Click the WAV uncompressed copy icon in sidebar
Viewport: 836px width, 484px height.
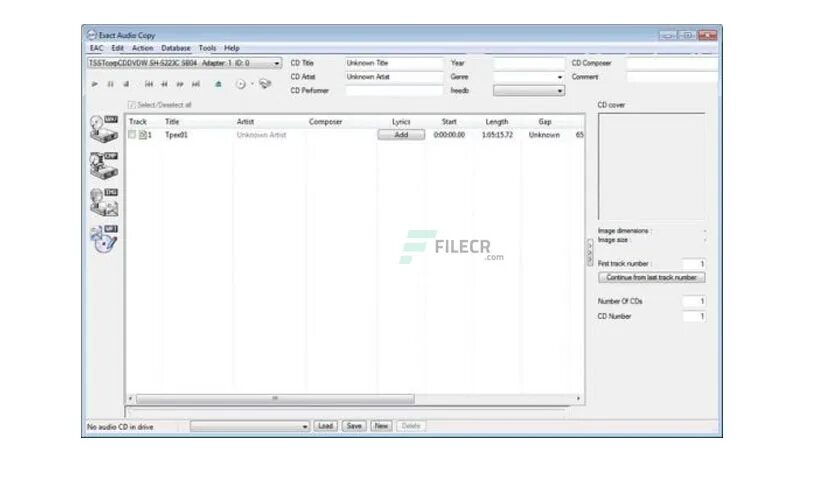click(104, 128)
